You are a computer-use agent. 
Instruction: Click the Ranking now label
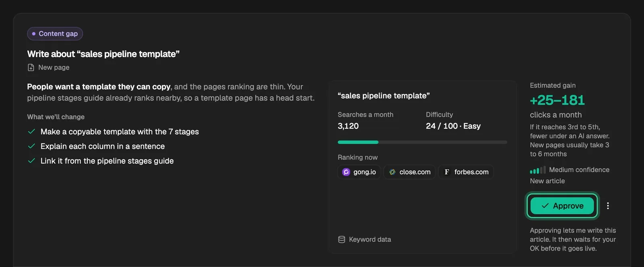pyautogui.click(x=357, y=157)
